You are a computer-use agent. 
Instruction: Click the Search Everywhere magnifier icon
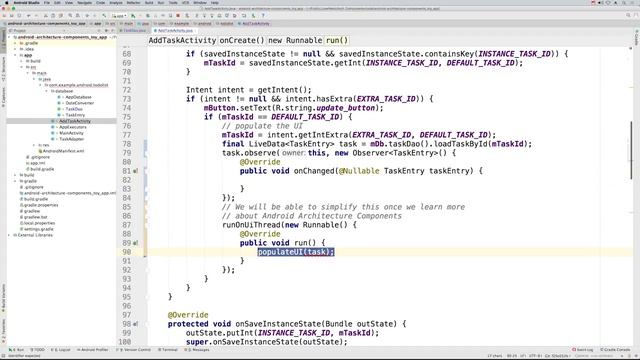pyautogui.click(x=628, y=16)
